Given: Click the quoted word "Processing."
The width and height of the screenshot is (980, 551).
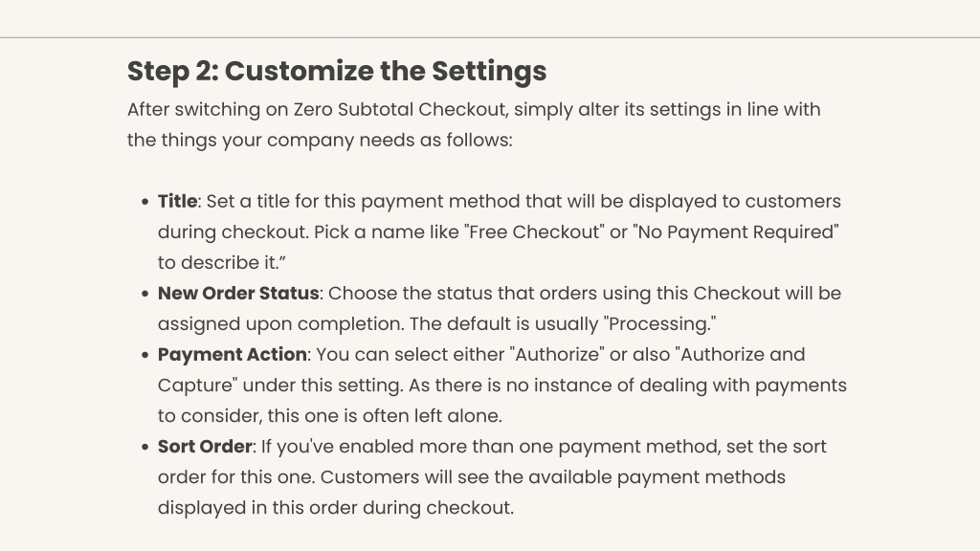Looking at the screenshot, I should coord(659,323).
